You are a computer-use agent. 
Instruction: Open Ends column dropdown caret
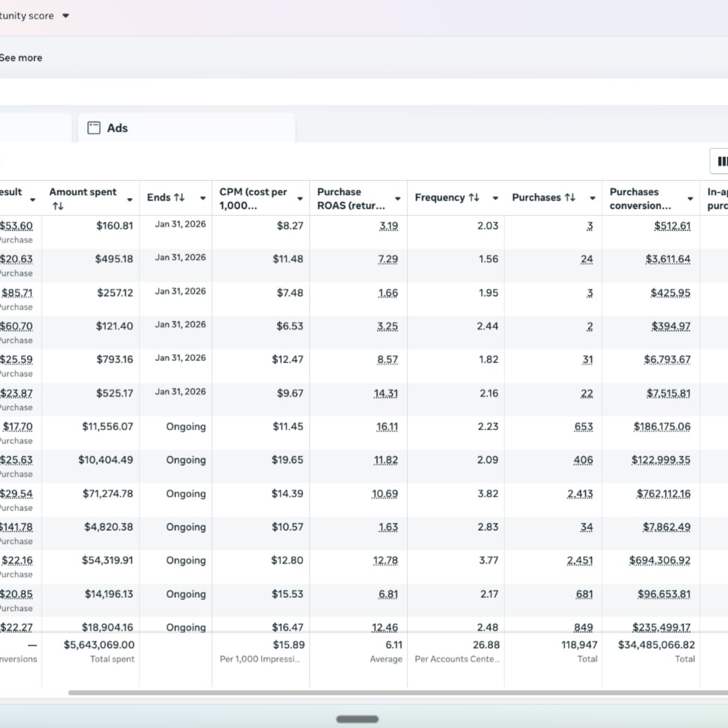coord(203,198)
